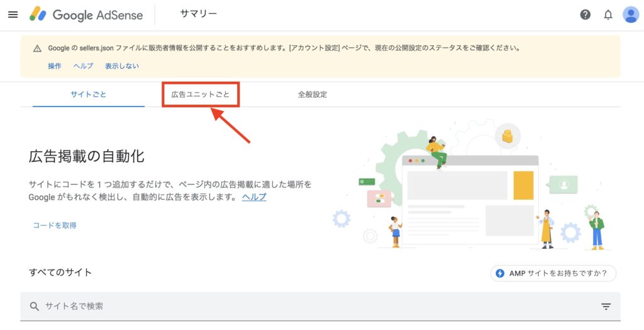Click the すべてのサイト heading
The image size is (644, 330).
click(60, 273)
